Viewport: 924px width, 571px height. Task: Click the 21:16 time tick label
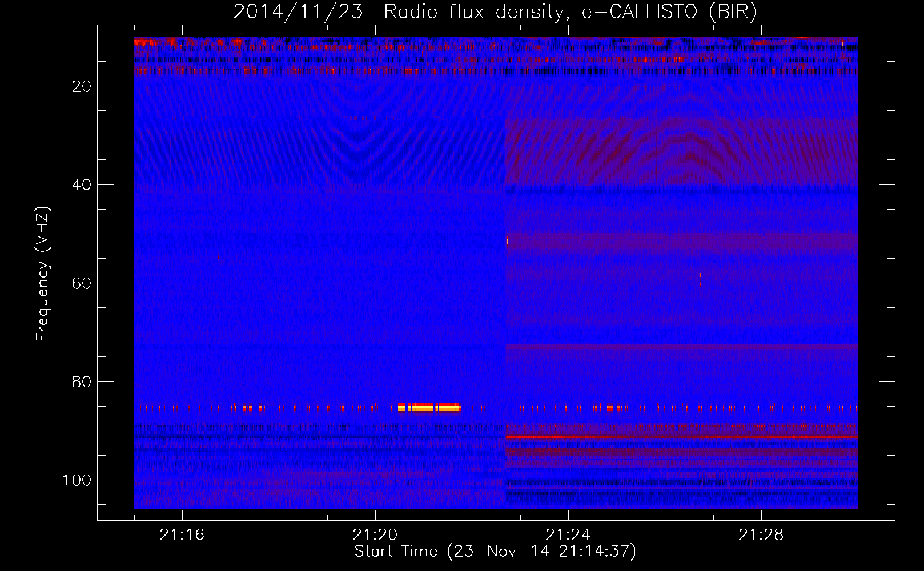pos(182,535)
